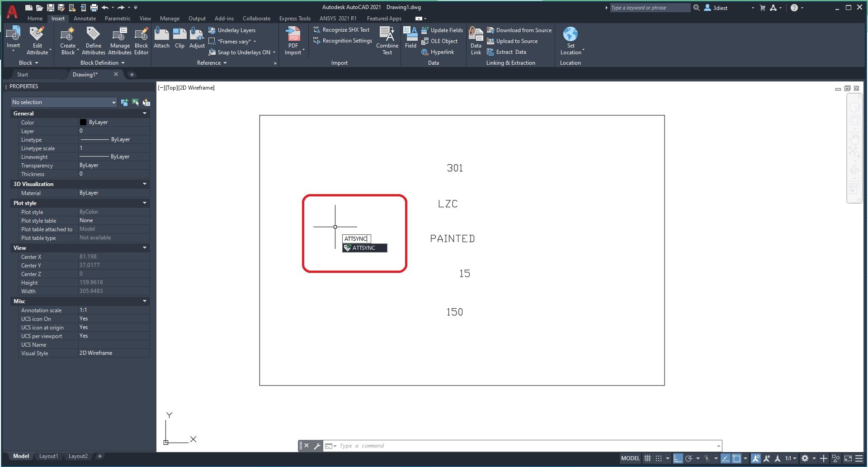Open the Edit Attribute tool
868x467 pixels.
point(38,40)
